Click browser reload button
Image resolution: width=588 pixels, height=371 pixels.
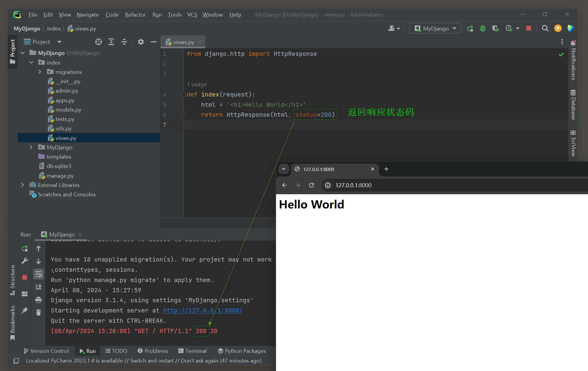coord(311,185)
